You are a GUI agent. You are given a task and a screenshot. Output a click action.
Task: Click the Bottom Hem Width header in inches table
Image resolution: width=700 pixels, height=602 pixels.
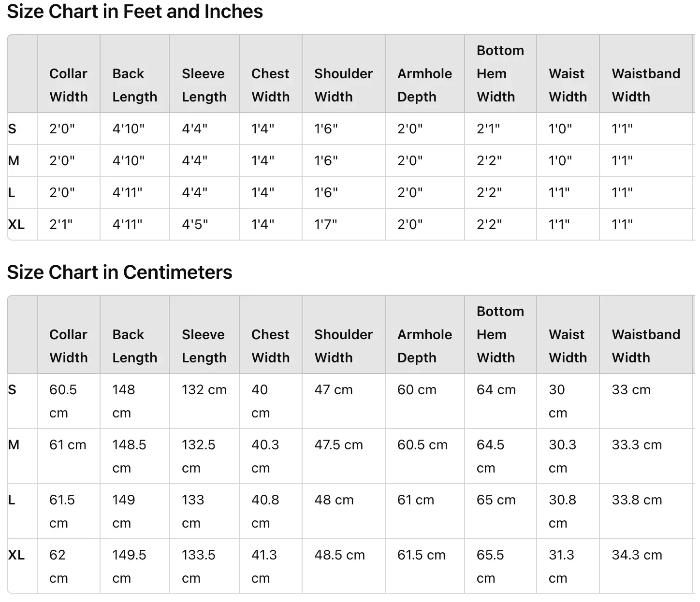click(500, 73)
